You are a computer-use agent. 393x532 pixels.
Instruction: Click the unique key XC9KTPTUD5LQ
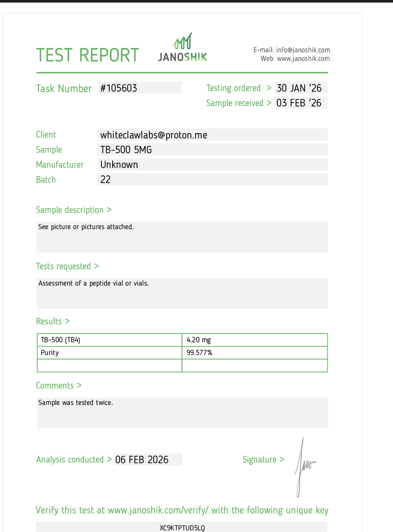(x=182, y=528)
